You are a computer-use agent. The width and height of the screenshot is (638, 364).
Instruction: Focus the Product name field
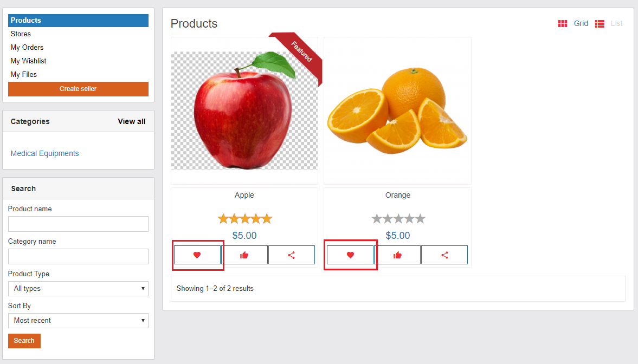(78, 224)
